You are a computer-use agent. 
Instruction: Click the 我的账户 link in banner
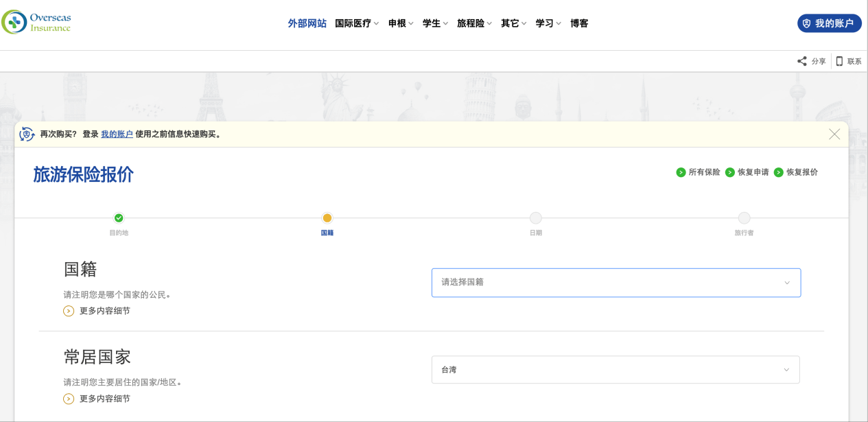click(x=117, y=134)
